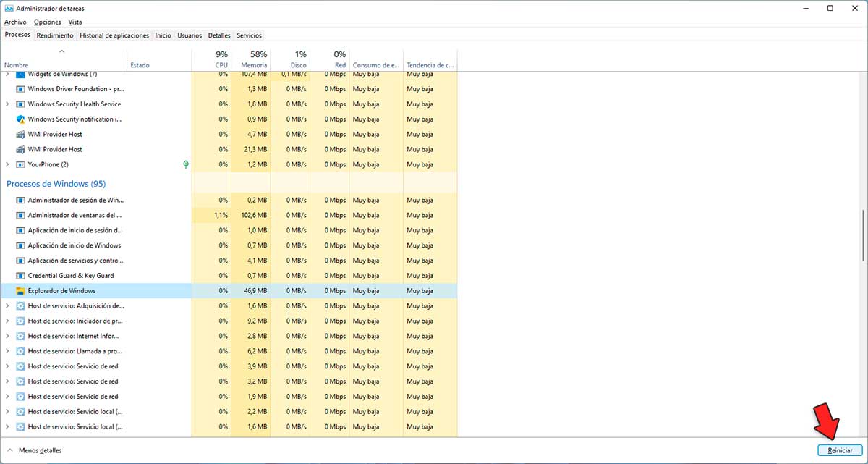Expand Host de servicio: Adquisición row
The height and width of the screenshot is (464, 868).
click(x=7, y=306)
